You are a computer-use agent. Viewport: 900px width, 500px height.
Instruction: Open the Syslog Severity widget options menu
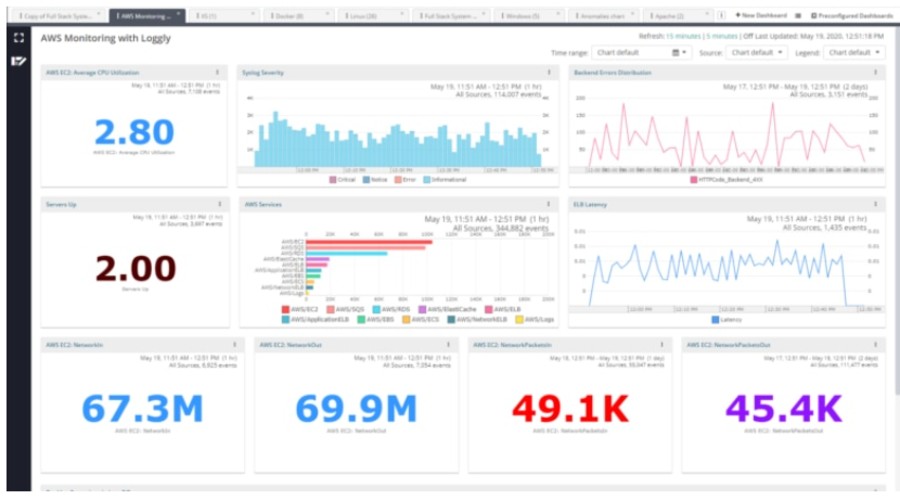(x=549, y=72)
